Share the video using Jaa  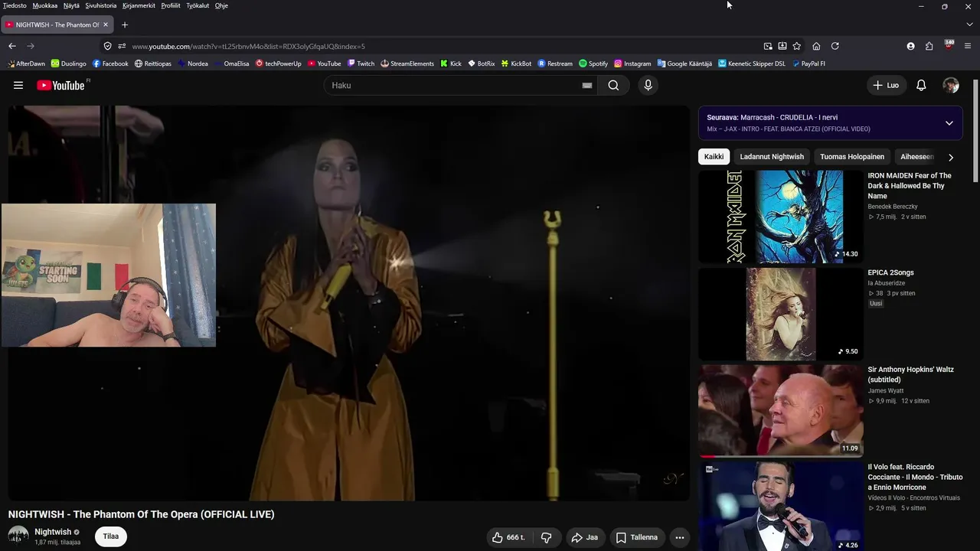click(584, 537)
